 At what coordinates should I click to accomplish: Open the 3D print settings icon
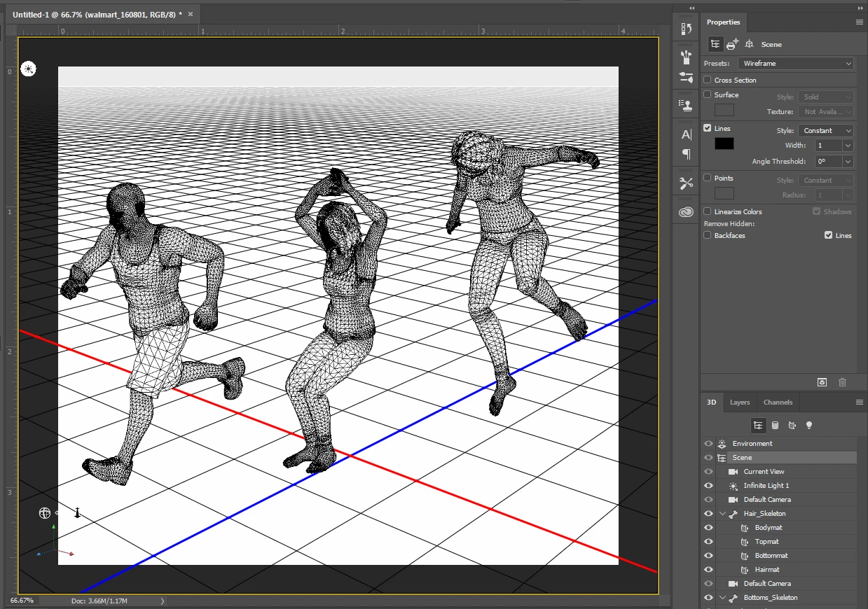click(x=732, y=44)
